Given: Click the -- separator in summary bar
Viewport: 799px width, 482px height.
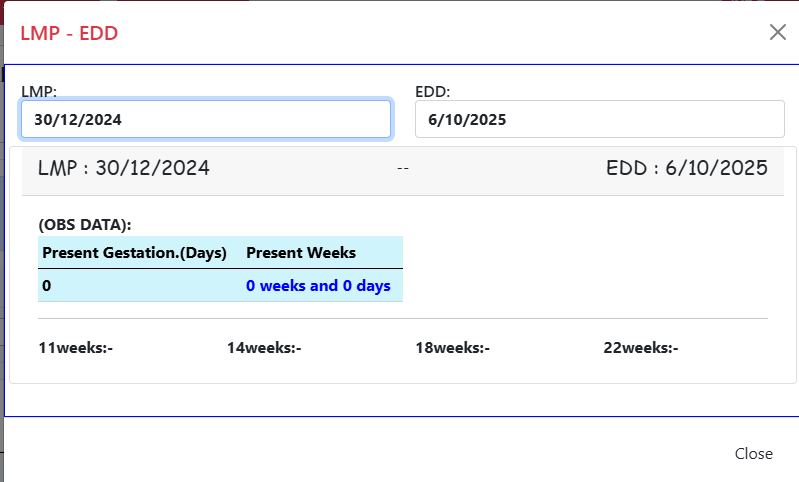Looking at the screenshot, I should click(x=403, y=169).
